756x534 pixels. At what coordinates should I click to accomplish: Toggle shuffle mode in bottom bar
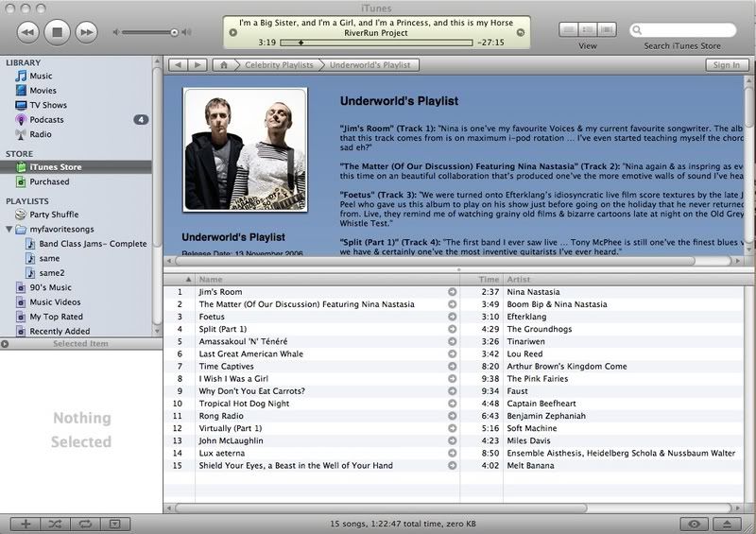click(55, 524)
